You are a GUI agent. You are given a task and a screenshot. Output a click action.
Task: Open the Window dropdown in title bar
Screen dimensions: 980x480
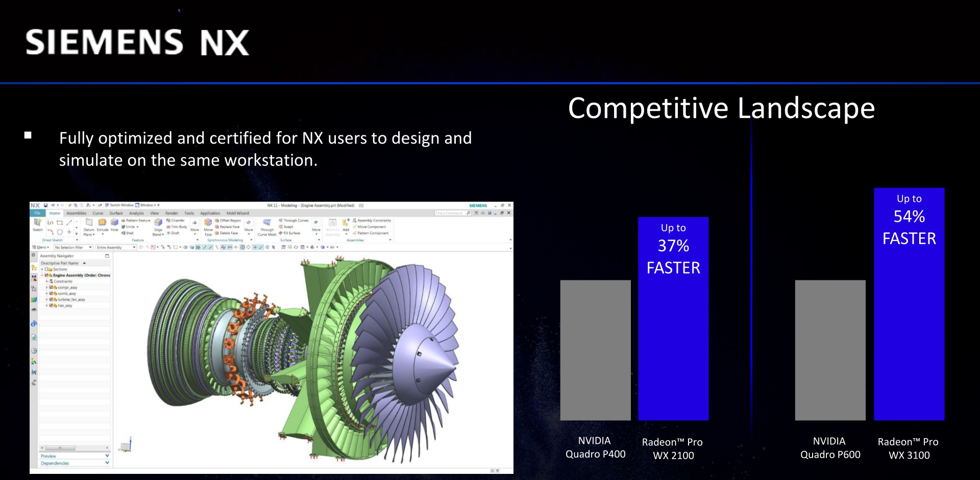(x=146, y=205)
